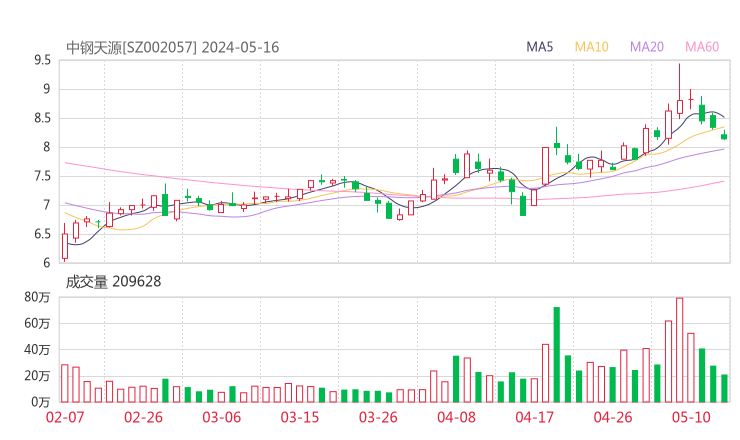This screenshot has width=740, height=440.
Task: Click the 04-26 date axis label
Action: (x=613, y=417)
